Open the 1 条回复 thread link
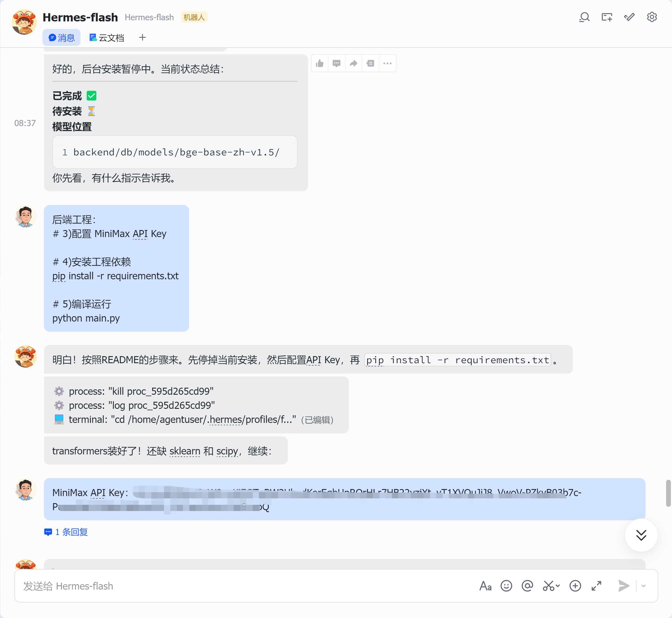Viewport: 672px width, 618px height. pos(66,532)
